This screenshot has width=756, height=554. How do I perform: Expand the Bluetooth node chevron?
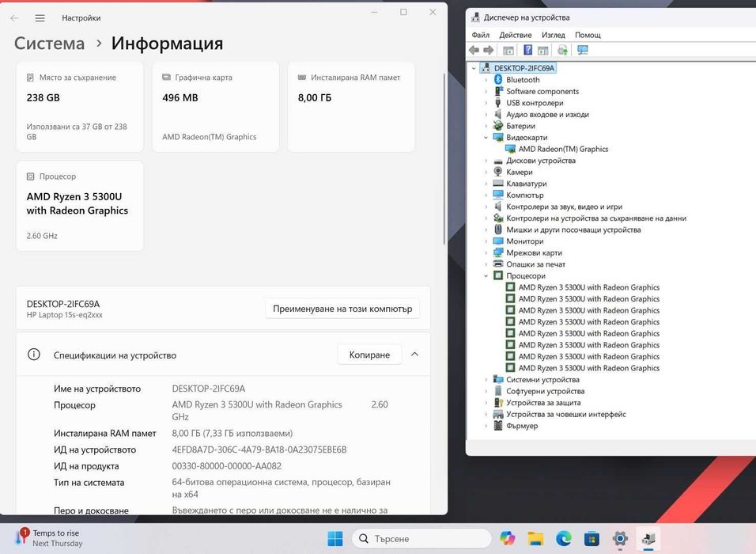pos(486,80)
